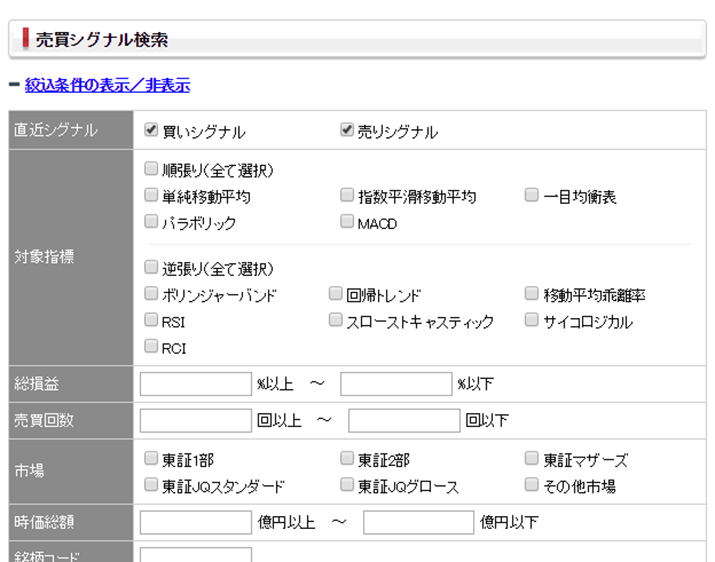
Task: Check the 東証マザーズ market option
Action: (532, 459)
